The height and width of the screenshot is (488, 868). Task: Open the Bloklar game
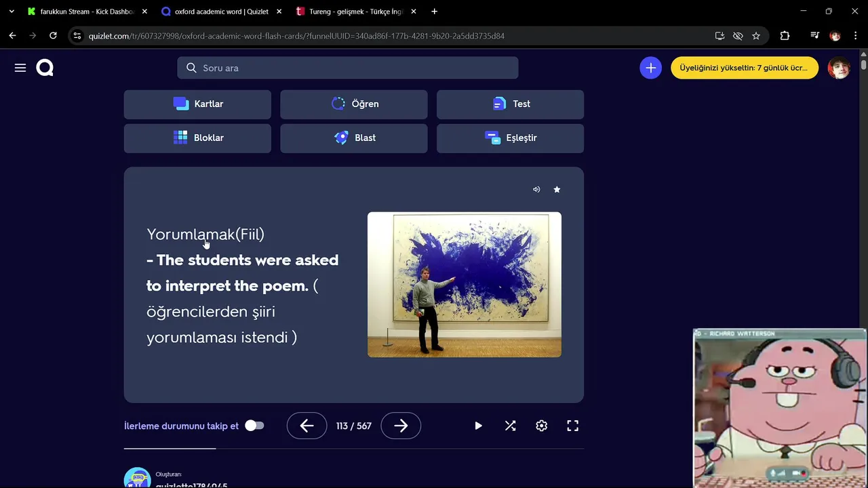click(197, 138)
